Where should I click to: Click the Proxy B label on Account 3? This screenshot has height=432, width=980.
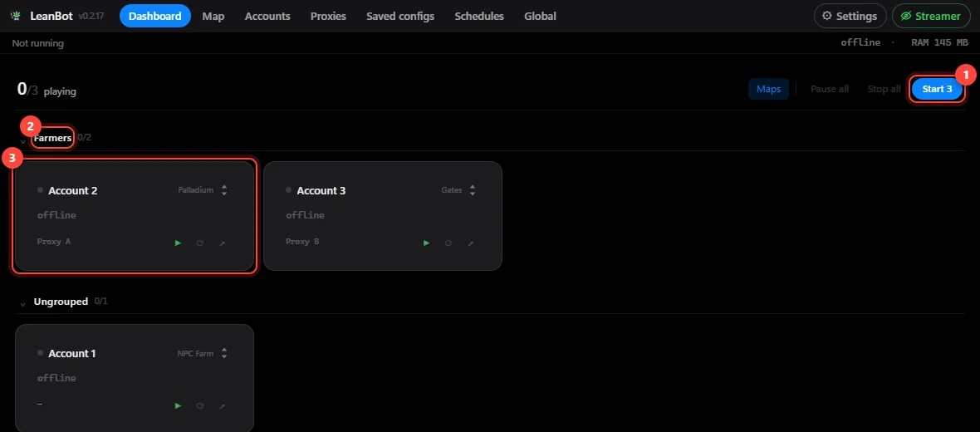[302, 241]
